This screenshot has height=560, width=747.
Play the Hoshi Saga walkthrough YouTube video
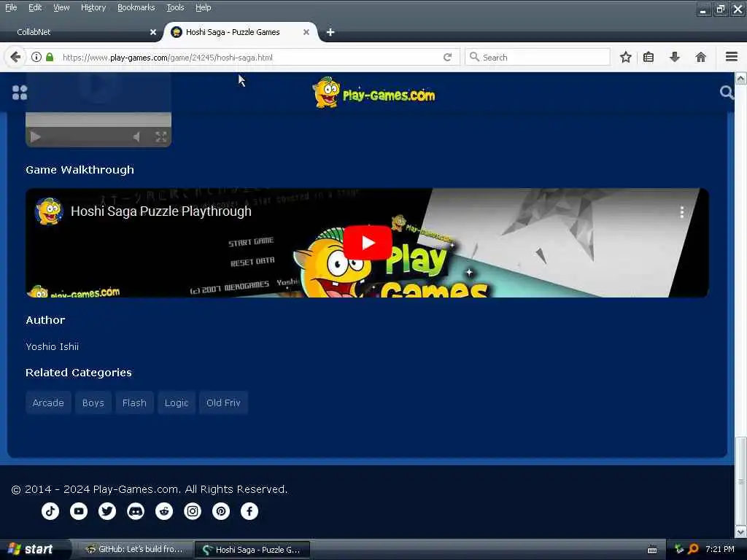(368, 243)
